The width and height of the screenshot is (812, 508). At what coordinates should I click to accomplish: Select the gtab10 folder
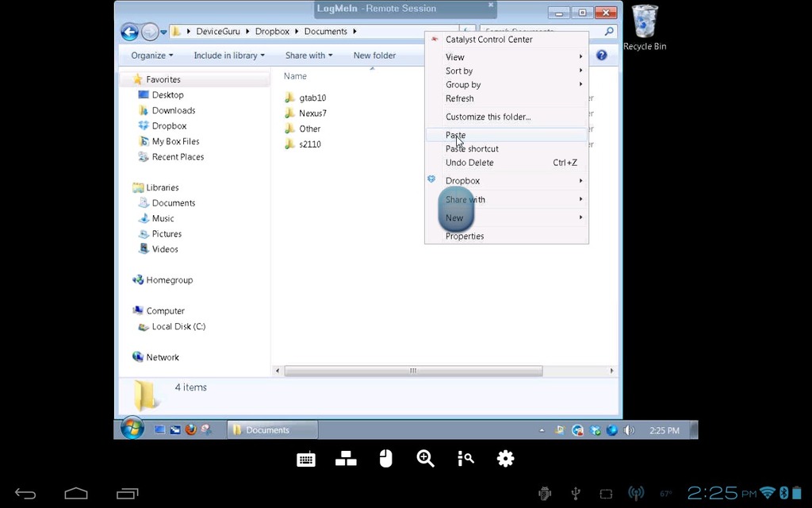coord(305,98)
